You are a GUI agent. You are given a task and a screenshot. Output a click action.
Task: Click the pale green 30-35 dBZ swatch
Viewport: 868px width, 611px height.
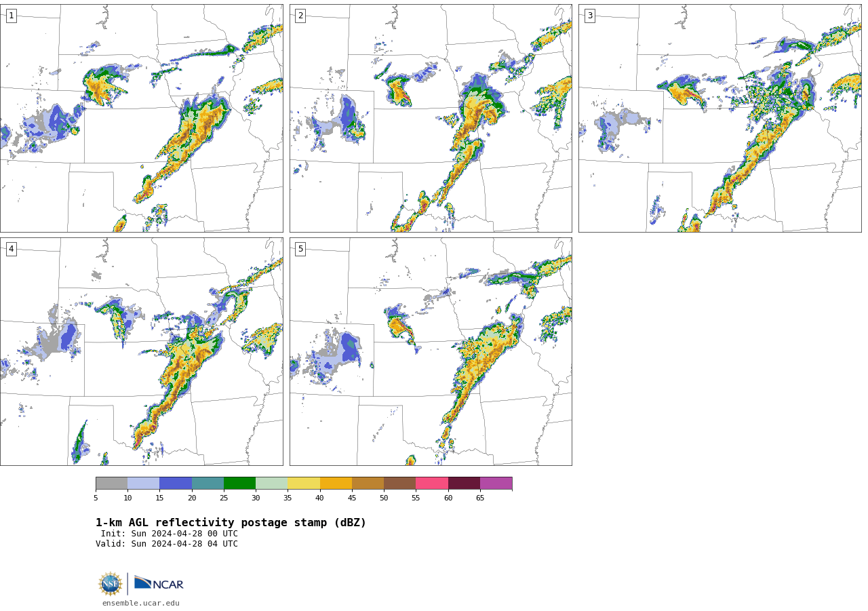coord(272,484)
